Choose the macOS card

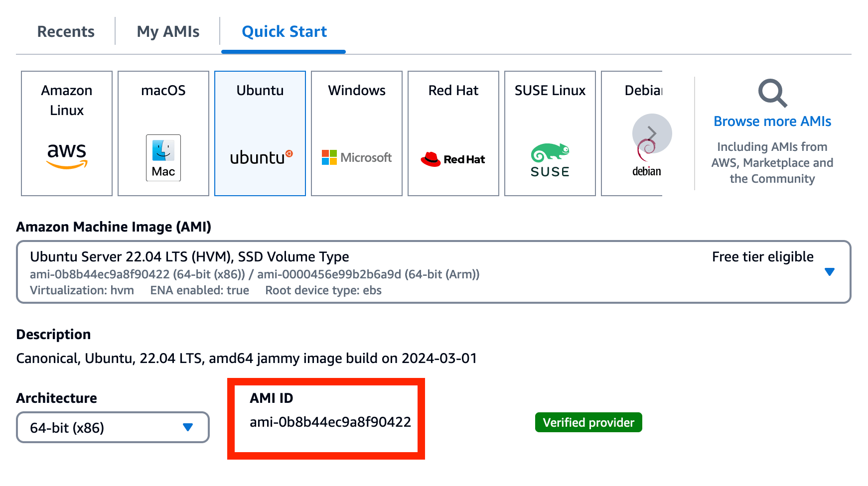[x=163, y=133]
